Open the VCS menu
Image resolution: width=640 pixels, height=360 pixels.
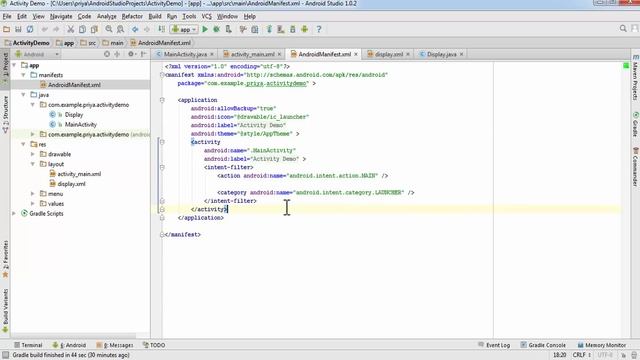pyautogui.click(x=207, y=16)
